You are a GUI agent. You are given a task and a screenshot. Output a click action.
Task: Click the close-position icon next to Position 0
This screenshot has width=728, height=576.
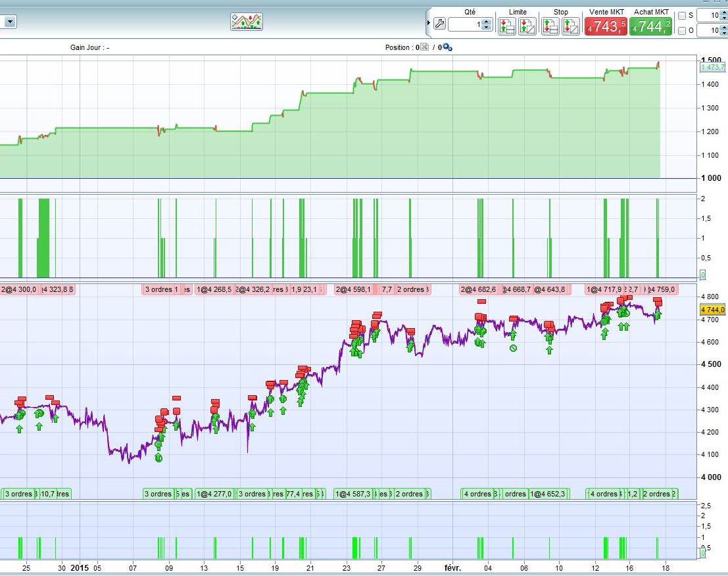pyautogui.click(x=424, y=47)
